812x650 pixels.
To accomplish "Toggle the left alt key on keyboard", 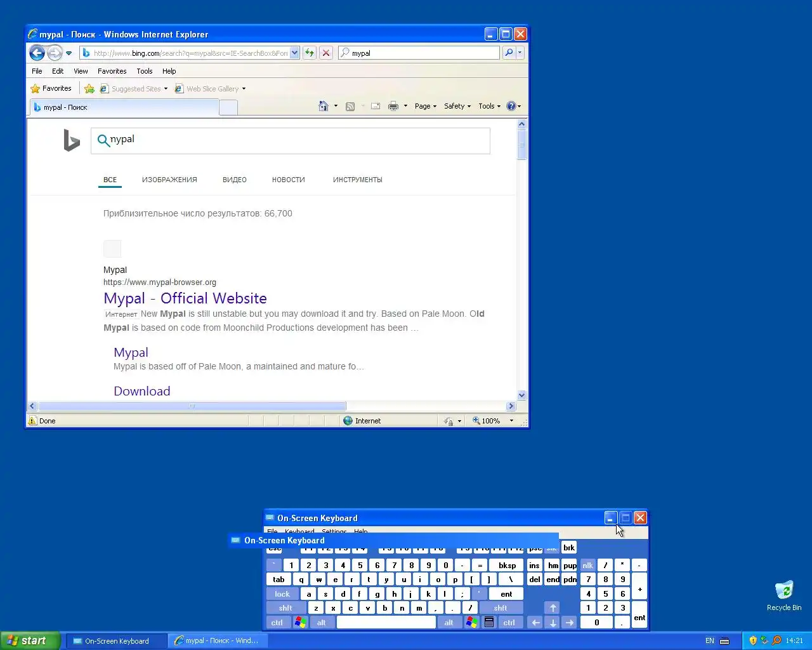I will click(322, 623).
